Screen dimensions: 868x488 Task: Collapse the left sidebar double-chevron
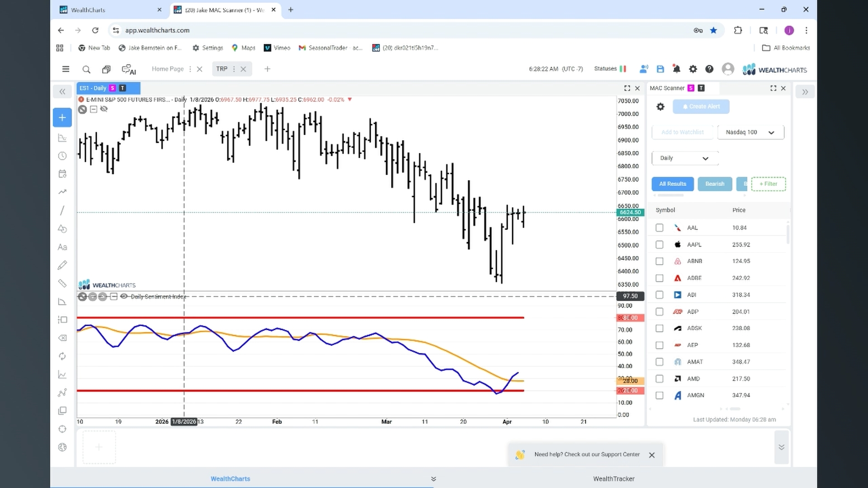click(62, 92)
